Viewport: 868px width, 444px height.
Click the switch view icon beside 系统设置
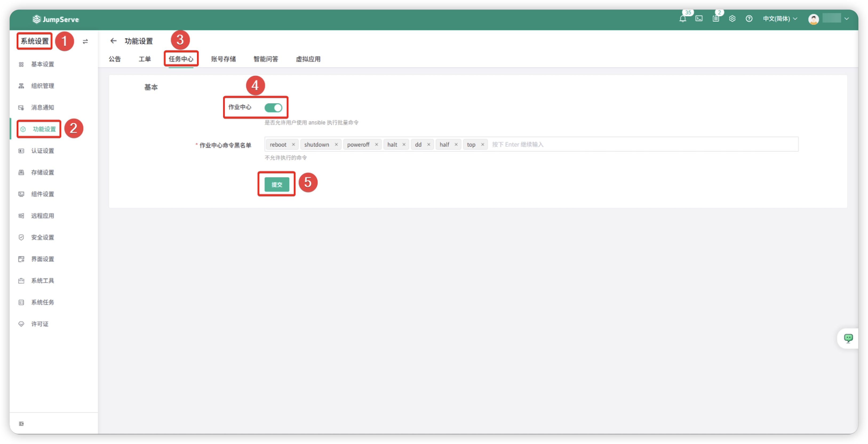pyautogui.click(x=85, y=41)
